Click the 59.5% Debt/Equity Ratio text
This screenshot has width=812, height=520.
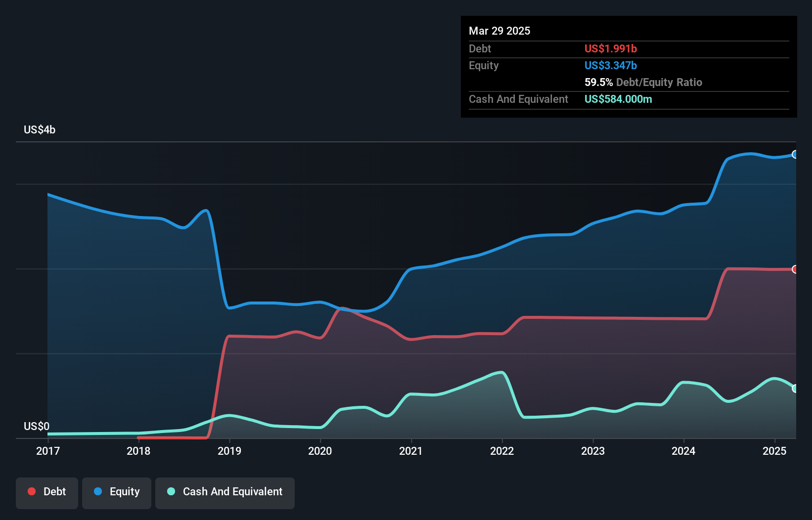643,82
